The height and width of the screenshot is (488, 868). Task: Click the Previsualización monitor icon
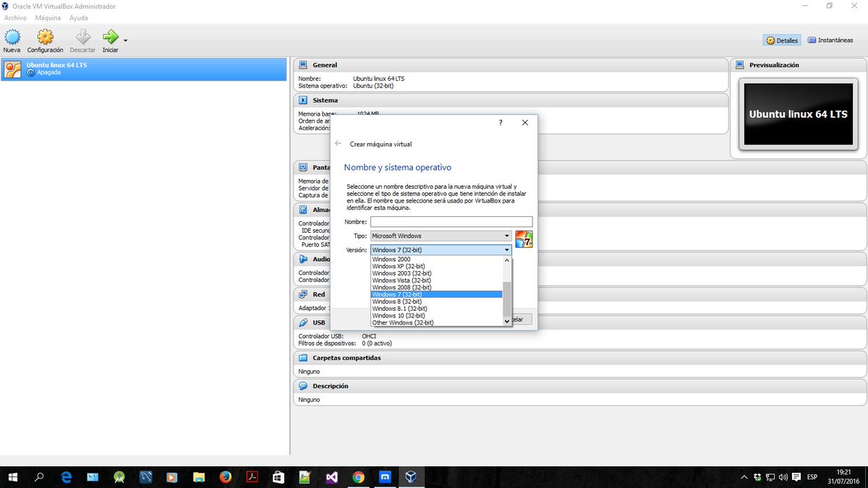tap(740, 65)
